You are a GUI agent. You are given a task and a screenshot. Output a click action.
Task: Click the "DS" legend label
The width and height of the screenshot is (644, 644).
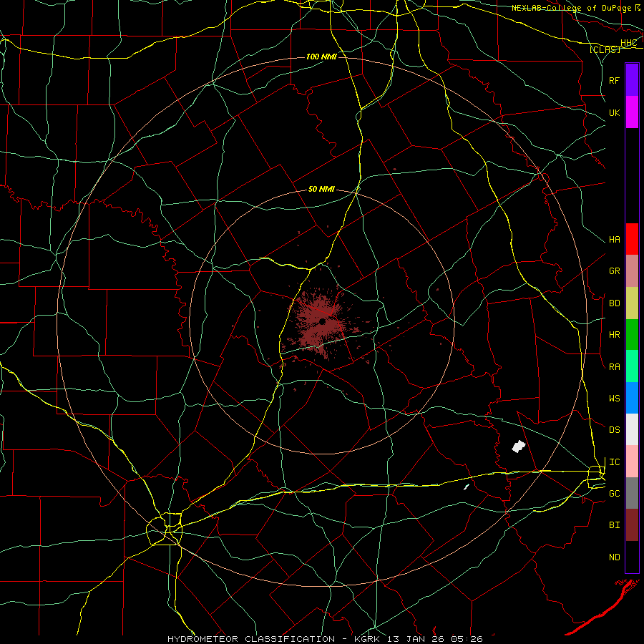[614, 430]
